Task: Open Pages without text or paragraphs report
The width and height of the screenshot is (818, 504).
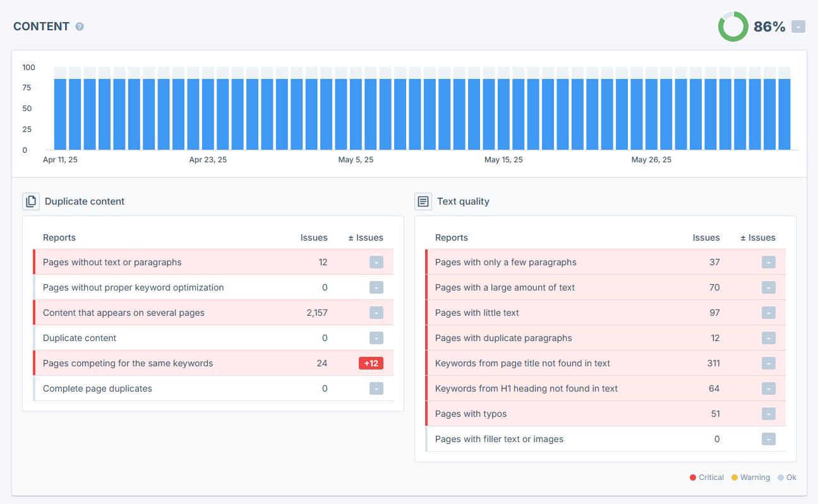Action: pos(112,262)
